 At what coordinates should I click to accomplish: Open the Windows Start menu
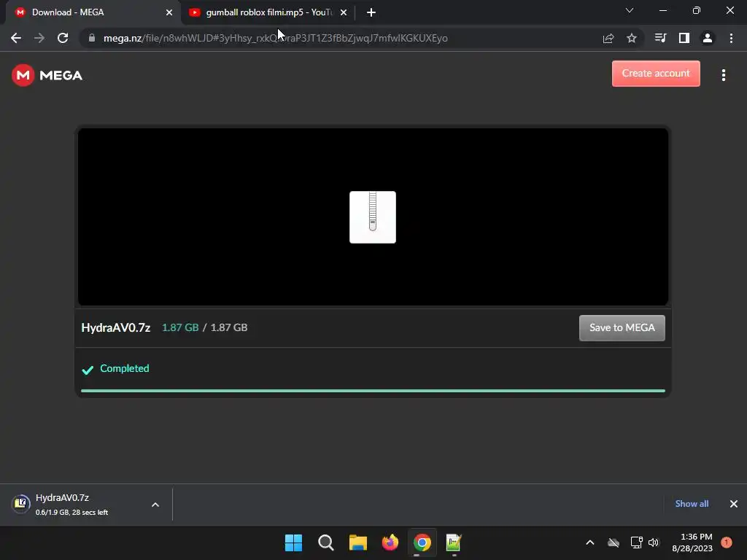tap(293, 542)
